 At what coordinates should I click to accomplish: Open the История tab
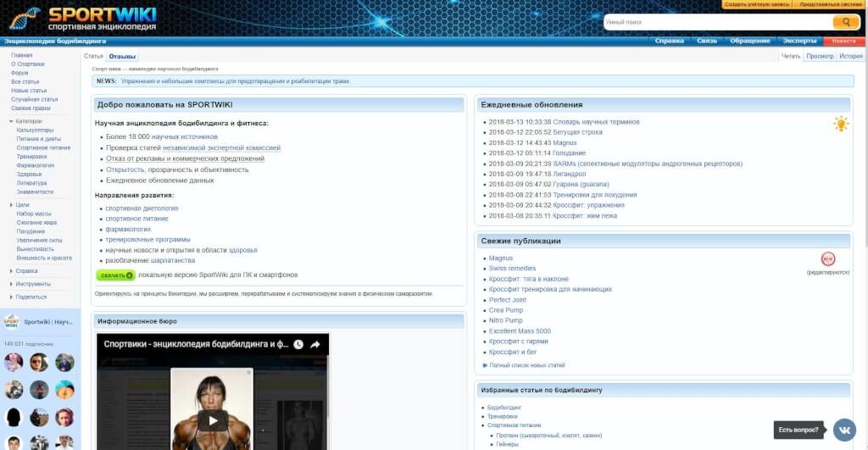click(851, 56)
